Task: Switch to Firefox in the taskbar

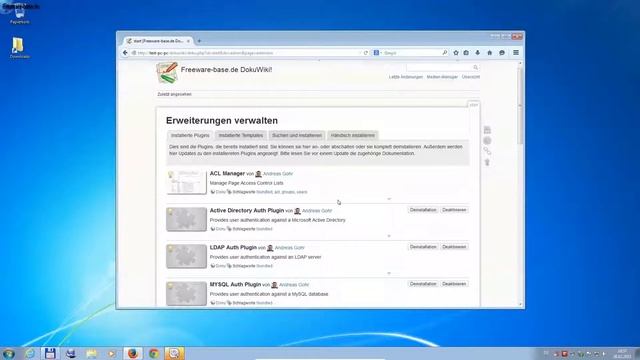Action: click(x=133, y=353)
